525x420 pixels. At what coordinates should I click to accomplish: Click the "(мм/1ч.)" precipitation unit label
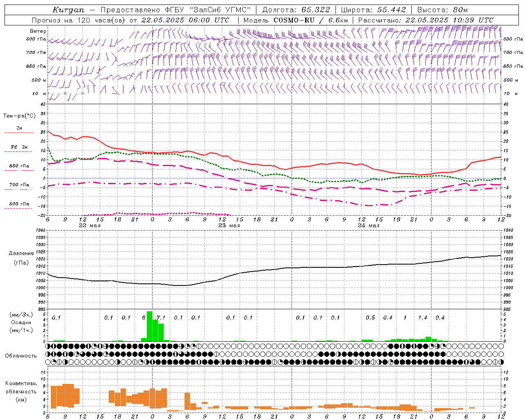(x=21, y=330)
